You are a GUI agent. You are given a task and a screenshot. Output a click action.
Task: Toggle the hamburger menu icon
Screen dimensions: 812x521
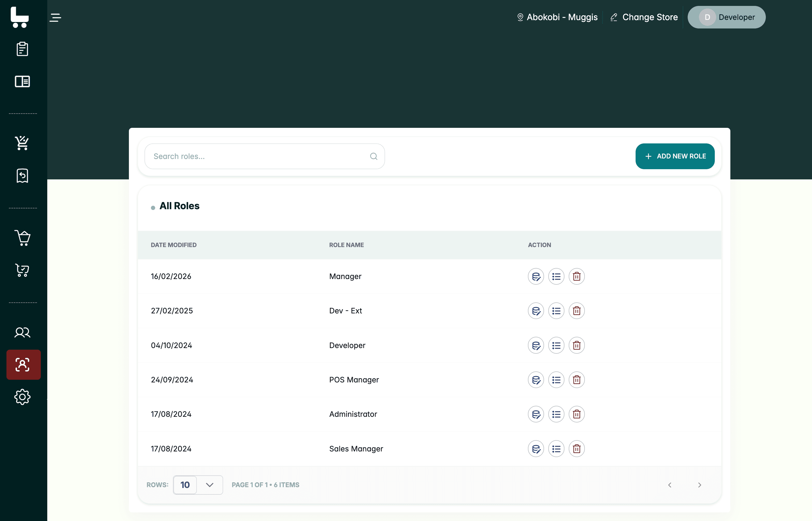[x=56, y=17]
